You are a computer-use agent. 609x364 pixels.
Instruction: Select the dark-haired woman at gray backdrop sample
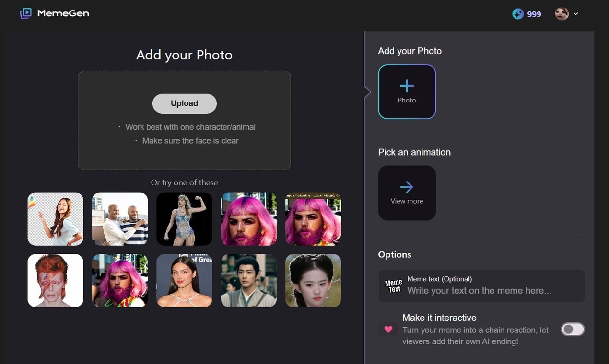click(184, 281)
